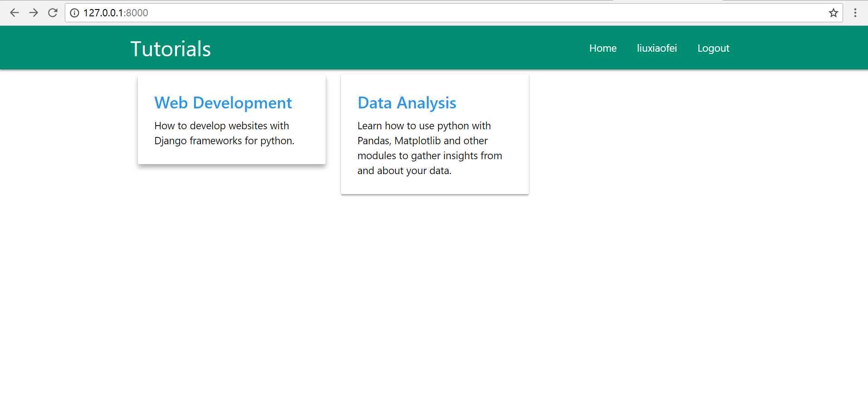The image size is (868, 395).
Task: Open the Web Development tutorial title
Action: (x=223, y=103)
